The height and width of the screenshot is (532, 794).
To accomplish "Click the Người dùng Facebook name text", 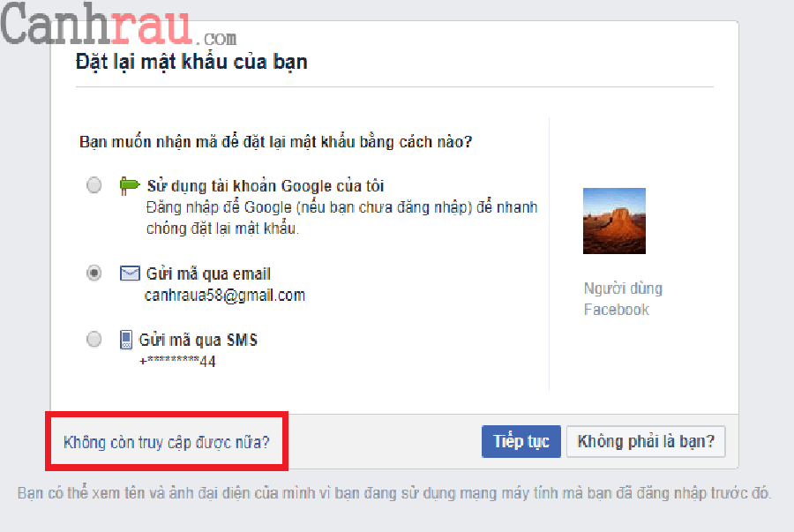I will 623,299.
